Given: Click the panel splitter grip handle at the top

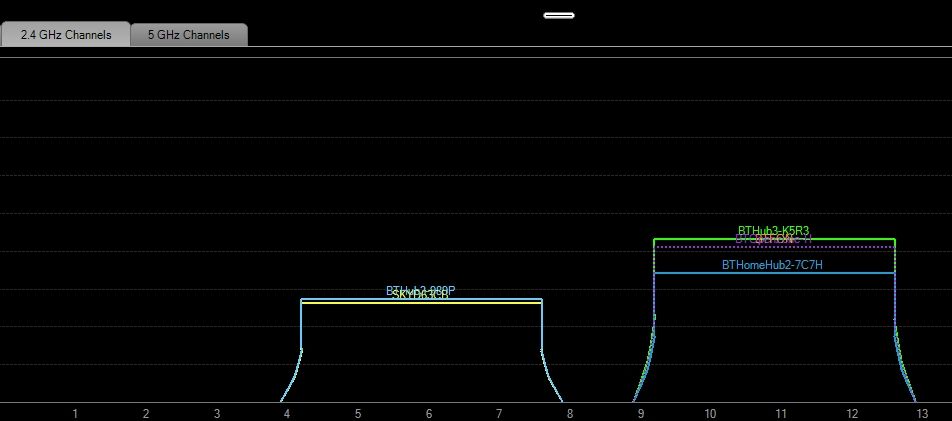Looking at the screenshot, I should 559,15.
